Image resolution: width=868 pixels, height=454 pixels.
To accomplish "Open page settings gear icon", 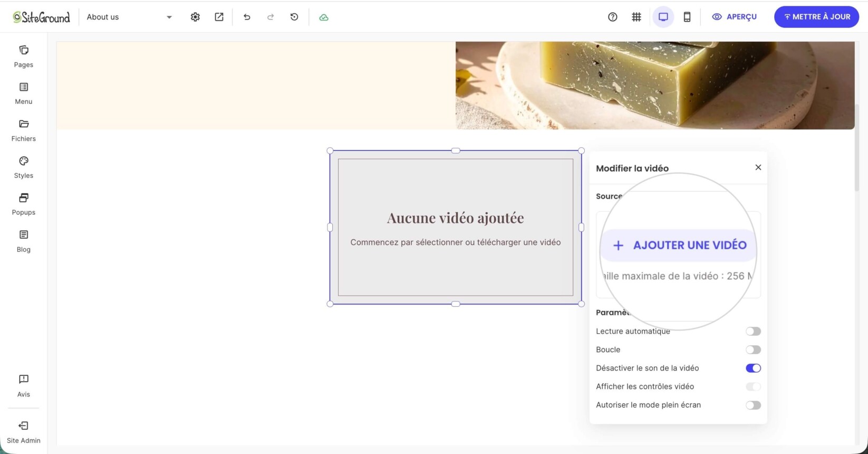I will [x=195, y=17].
